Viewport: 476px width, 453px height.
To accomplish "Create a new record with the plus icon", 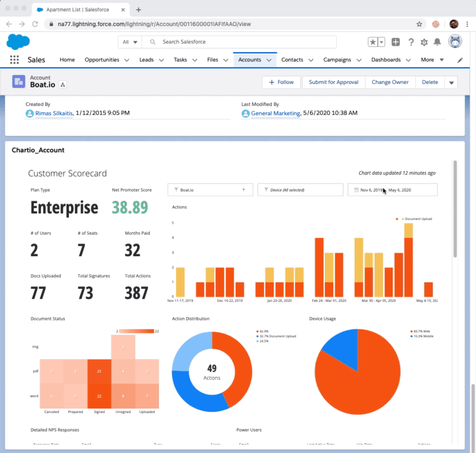I will (x=395, y=42).
